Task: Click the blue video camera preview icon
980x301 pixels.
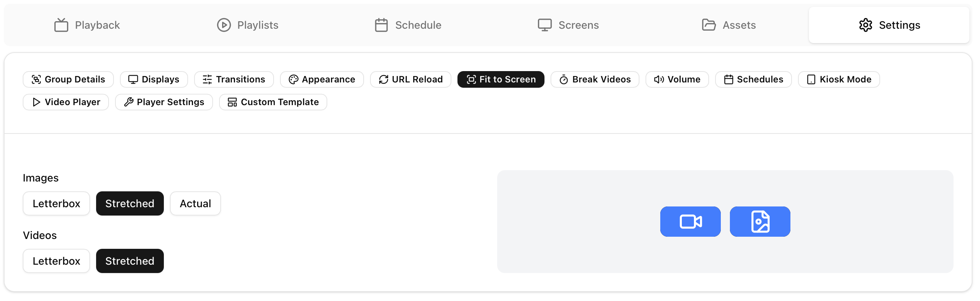Action: (x=690, y=222)
